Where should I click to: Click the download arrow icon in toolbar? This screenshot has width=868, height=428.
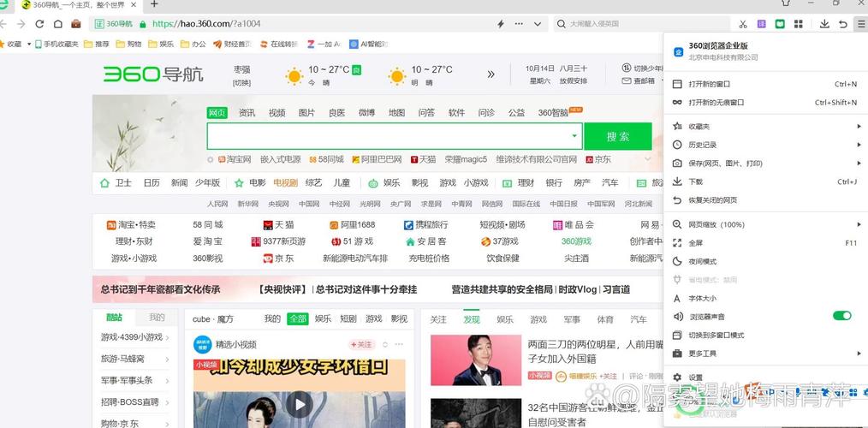click(x=824, y=24)
